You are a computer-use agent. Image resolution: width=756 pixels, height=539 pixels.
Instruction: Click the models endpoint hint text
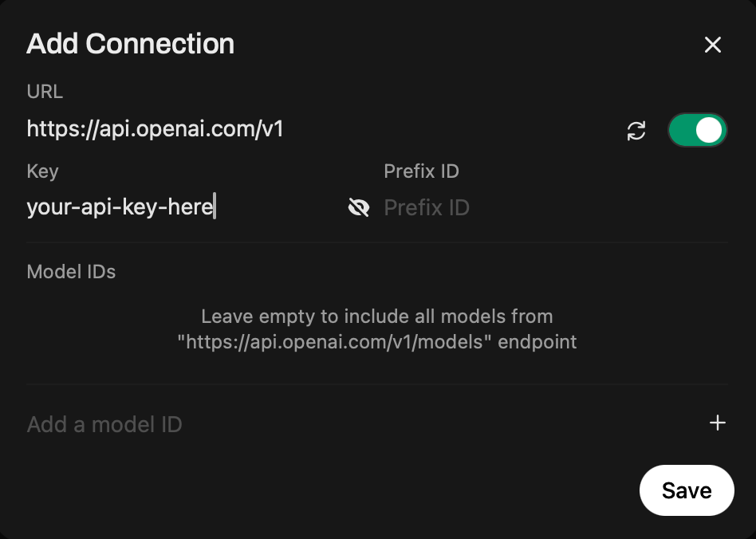pyautogui.click(x=377, y=329)
